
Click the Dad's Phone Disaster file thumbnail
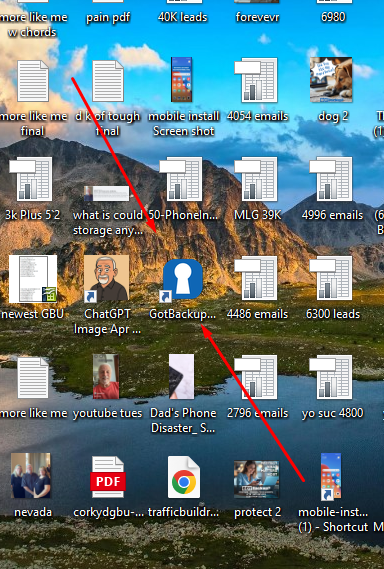pyautogui.click(x=181, y=377)
